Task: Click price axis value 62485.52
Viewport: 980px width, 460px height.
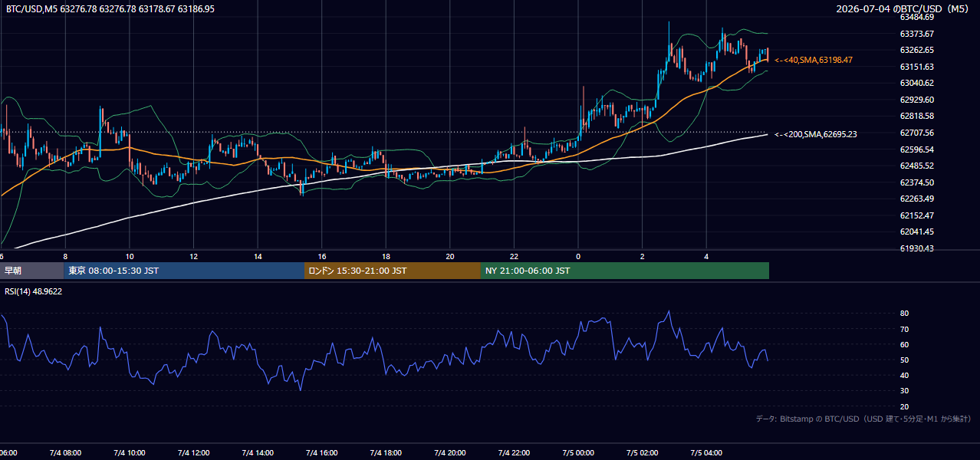Action: click(x=916, y=166)
